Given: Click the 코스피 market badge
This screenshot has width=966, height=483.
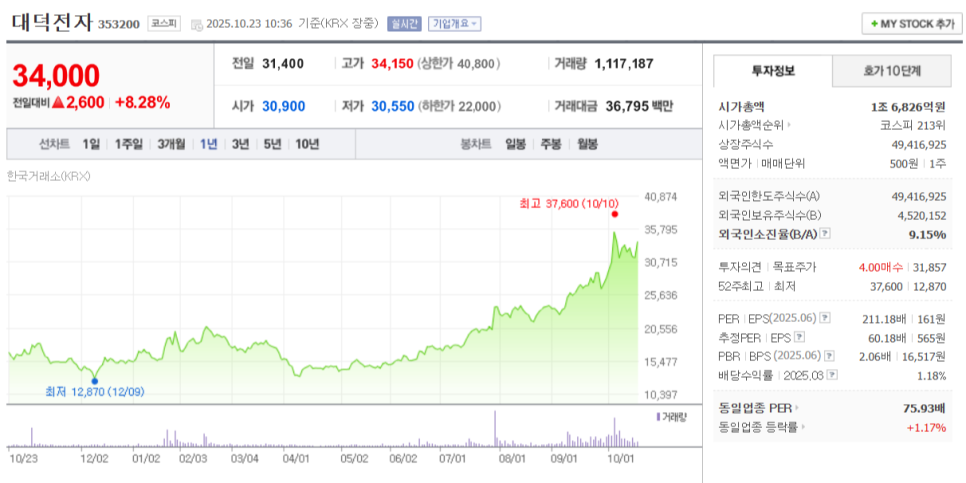Looking at the screenshot, I should click(163, 24).
